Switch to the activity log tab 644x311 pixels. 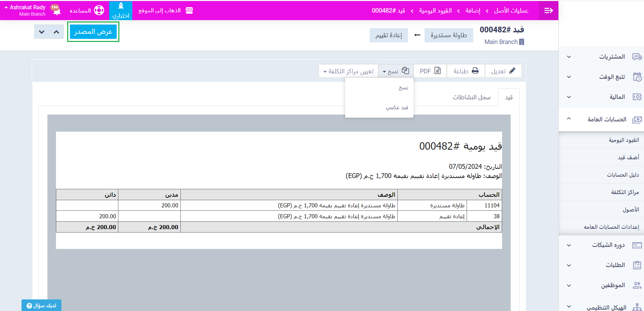[471, 98]
